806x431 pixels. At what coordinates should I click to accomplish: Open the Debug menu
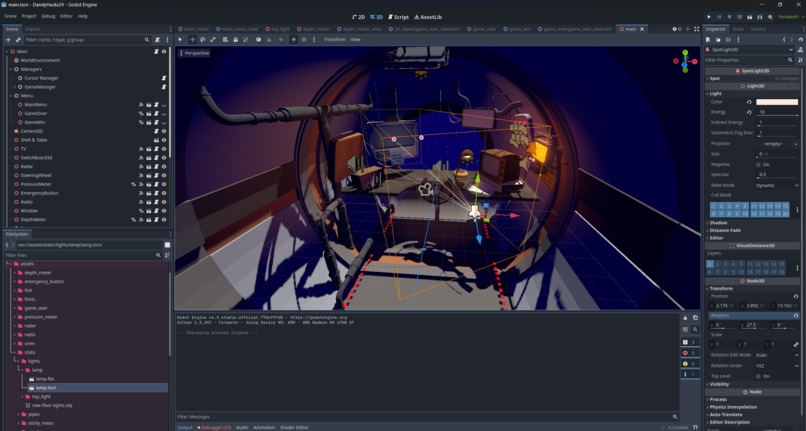coord(48,16)
